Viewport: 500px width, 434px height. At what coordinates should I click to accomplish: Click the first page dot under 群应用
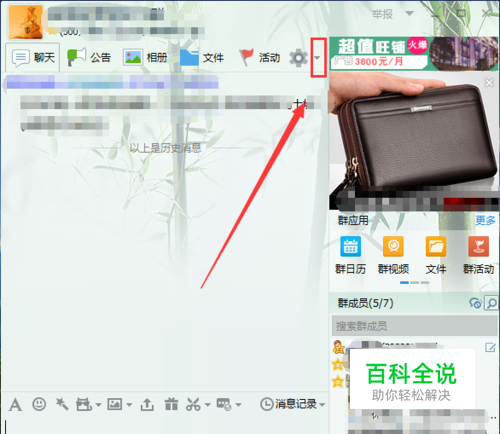click(404, 283)
